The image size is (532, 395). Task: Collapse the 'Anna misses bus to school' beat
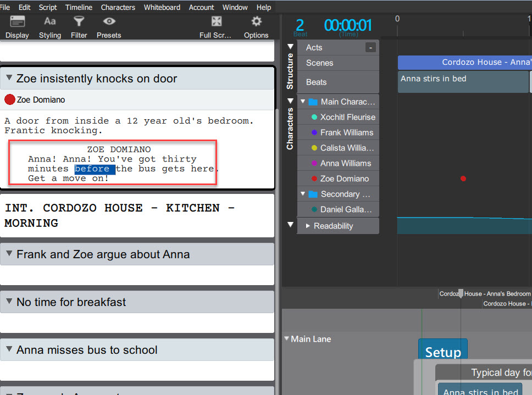point(9,349)
